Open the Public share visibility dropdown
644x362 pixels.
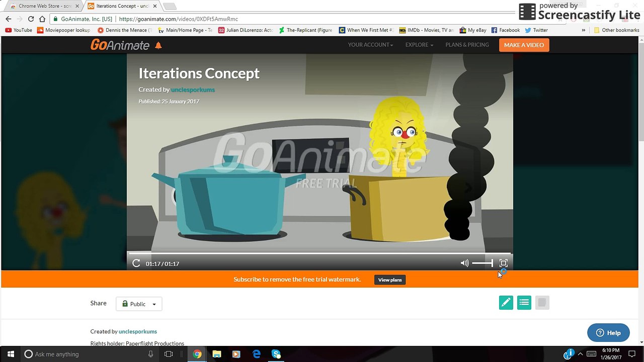tap(139, 304)
